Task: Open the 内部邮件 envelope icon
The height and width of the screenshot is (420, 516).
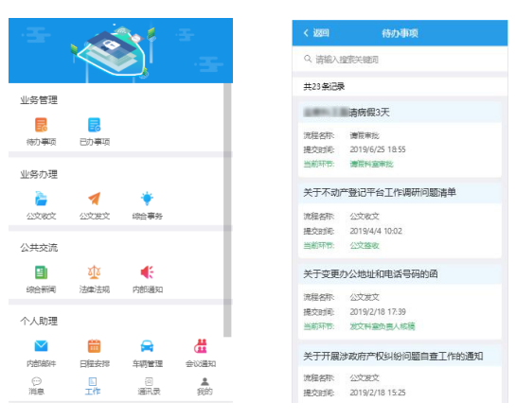Action: (x=41, y=346)
